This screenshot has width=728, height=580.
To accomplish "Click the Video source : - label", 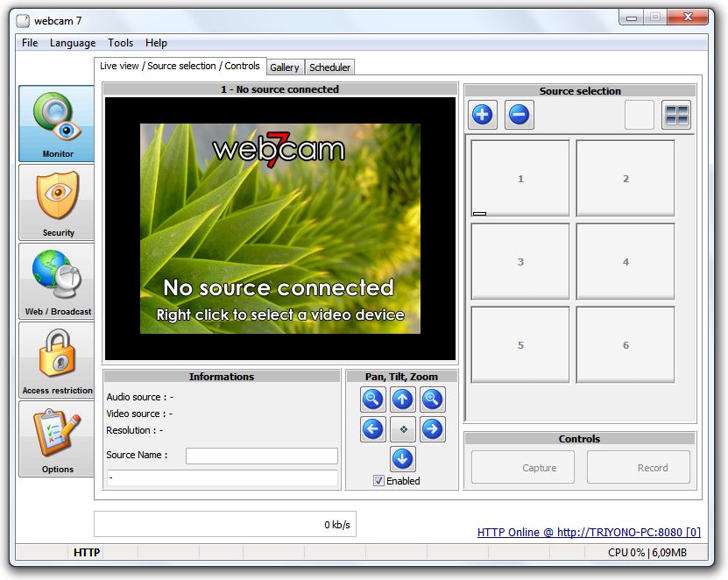I will [139, 414].
